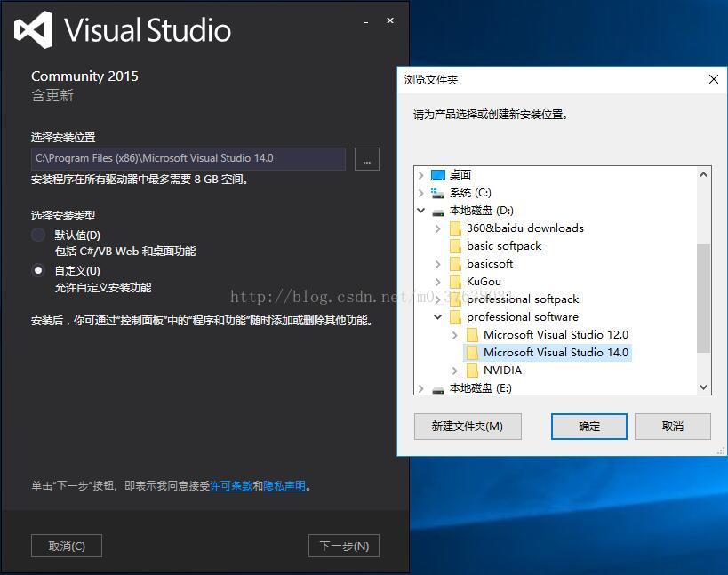Expand the 系统 (C:) drive node

pos(420,193)
